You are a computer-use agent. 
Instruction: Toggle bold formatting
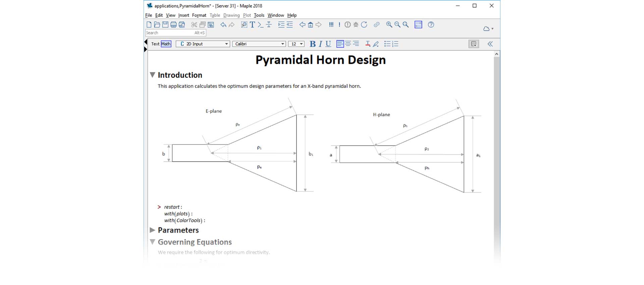tap(313, 44)
